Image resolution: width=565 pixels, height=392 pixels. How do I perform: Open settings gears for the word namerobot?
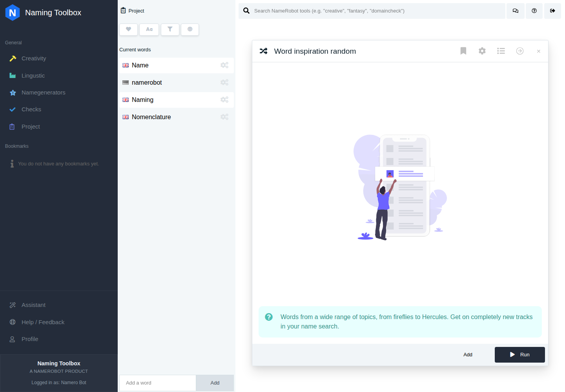pyautogui.click(x=224, y=82)
